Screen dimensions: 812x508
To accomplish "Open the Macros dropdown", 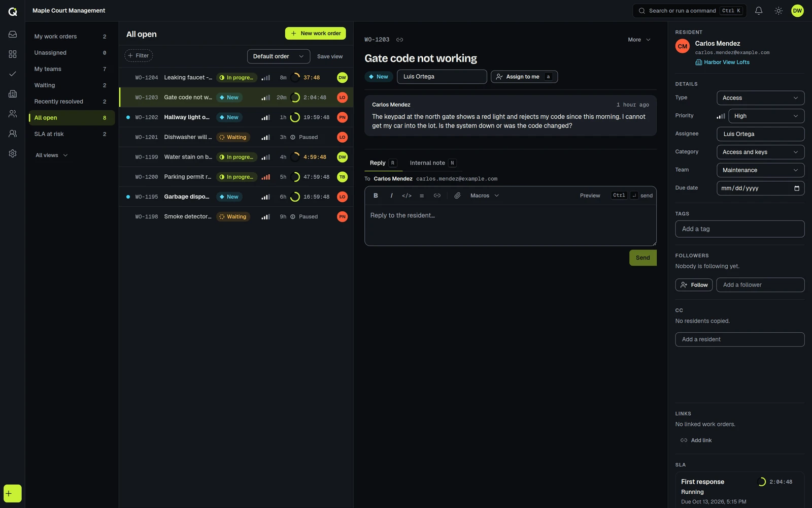I will 485,196.
